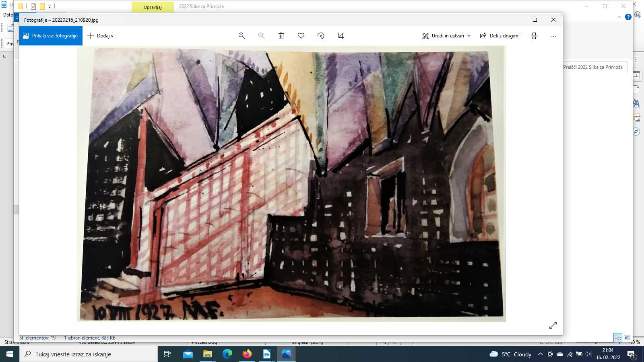Delete the photo with trash icon
The width and height of the screenshot is (644, 362).
click(x=281, y=36)
